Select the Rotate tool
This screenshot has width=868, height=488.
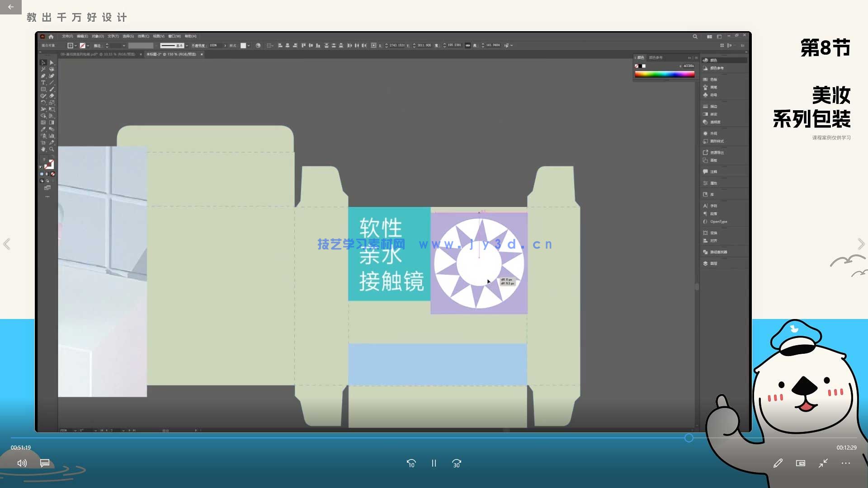pos(43,103)
